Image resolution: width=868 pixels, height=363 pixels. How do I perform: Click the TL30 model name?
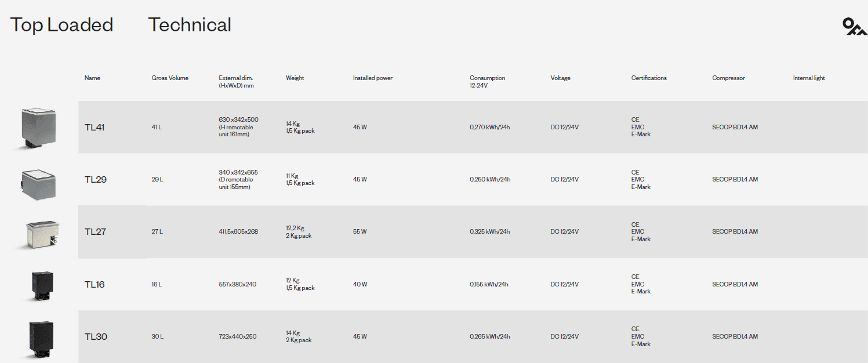pos(96,336)
